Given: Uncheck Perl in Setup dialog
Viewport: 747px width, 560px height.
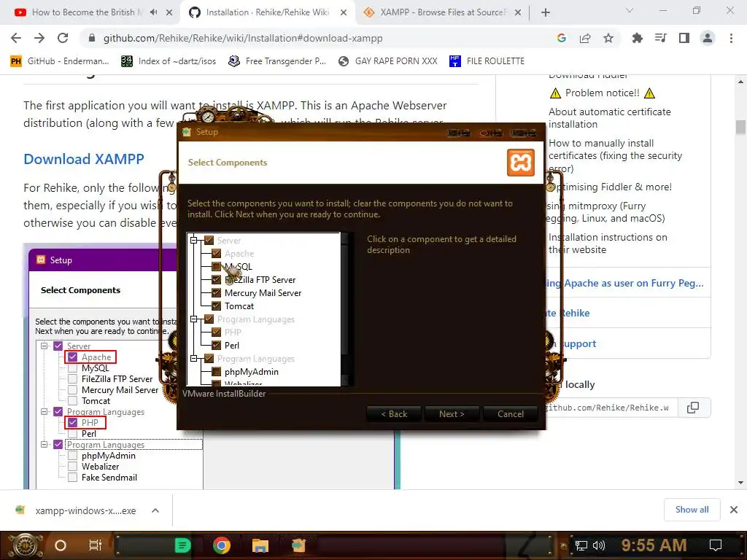Looking at the screenshot, I should tap(216, 345).
